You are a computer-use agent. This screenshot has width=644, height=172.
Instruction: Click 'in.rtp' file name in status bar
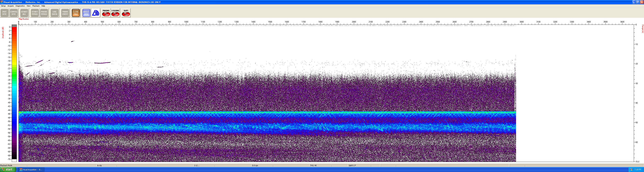(99, 165)
